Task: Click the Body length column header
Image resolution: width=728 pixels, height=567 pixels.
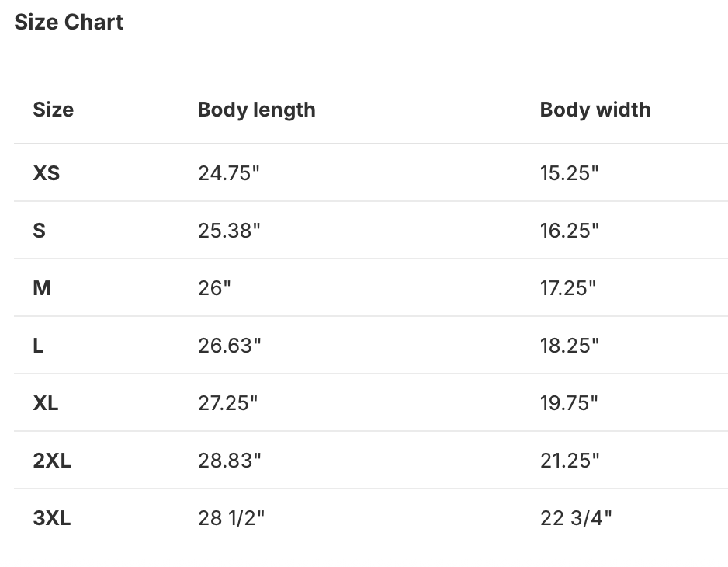Action: click(256, 110)
